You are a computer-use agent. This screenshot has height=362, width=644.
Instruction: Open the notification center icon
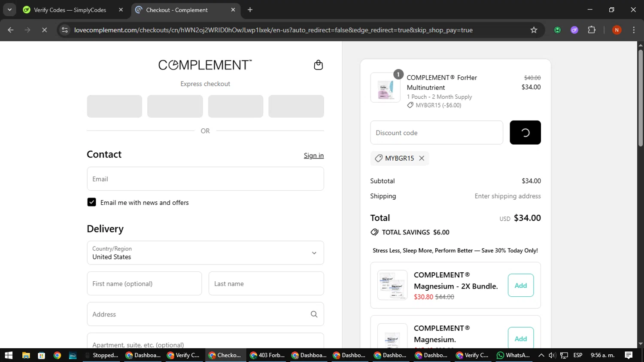click(629, 355)
